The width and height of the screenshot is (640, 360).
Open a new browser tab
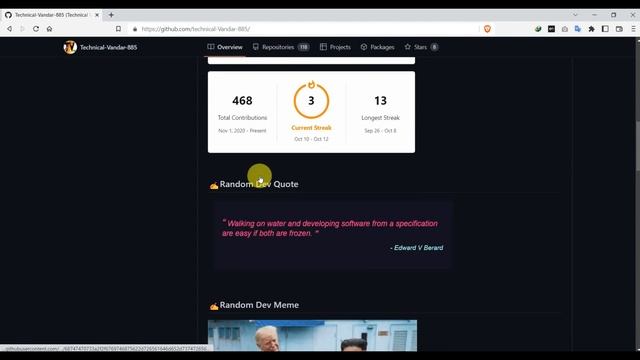111,15
